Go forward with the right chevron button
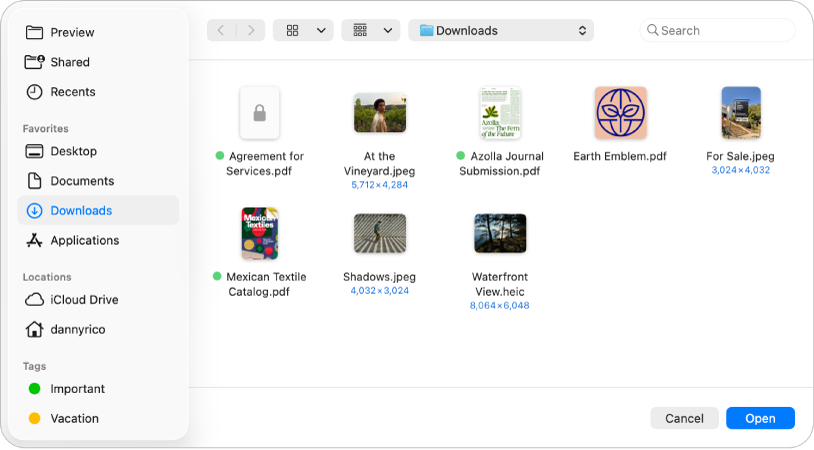This screenshot has height=450, width=814. [251, 31]
